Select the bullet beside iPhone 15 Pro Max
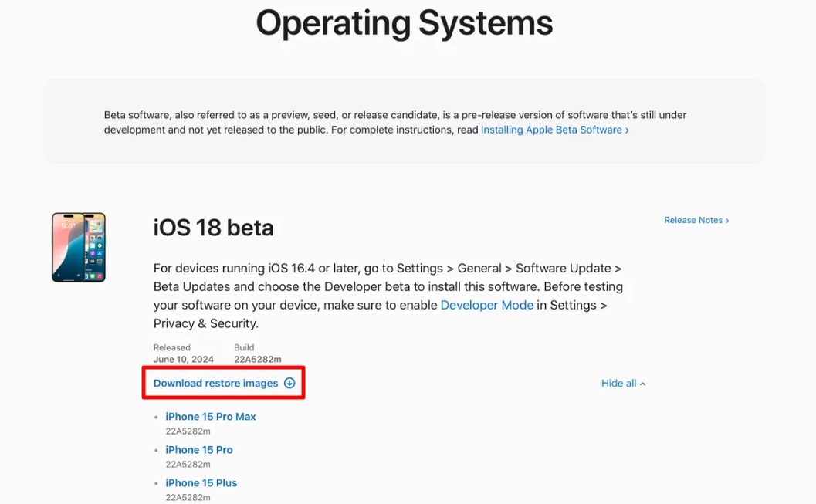This screenshot has width=816, height=504. coord(157,417)
